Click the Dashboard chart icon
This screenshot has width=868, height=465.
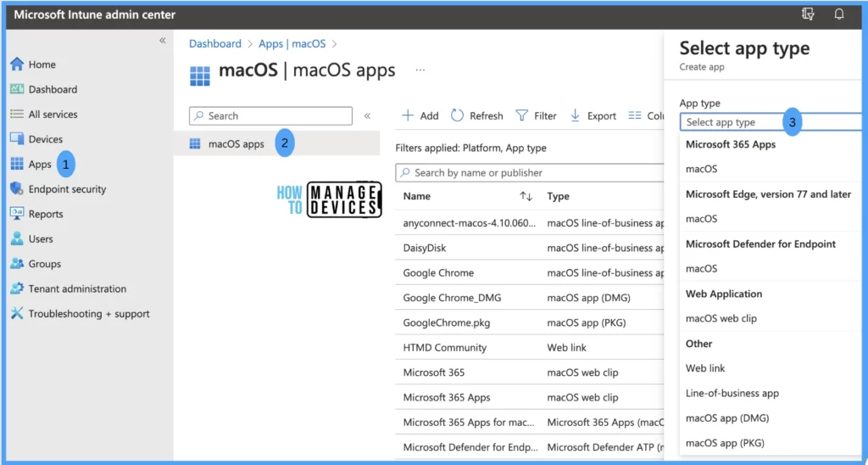pos(17,89)
